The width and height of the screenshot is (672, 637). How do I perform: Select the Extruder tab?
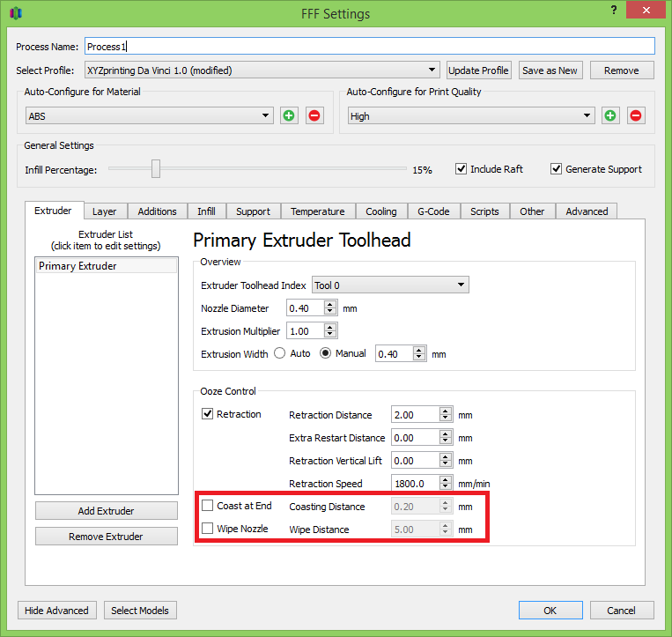click(x=54, y=211)
